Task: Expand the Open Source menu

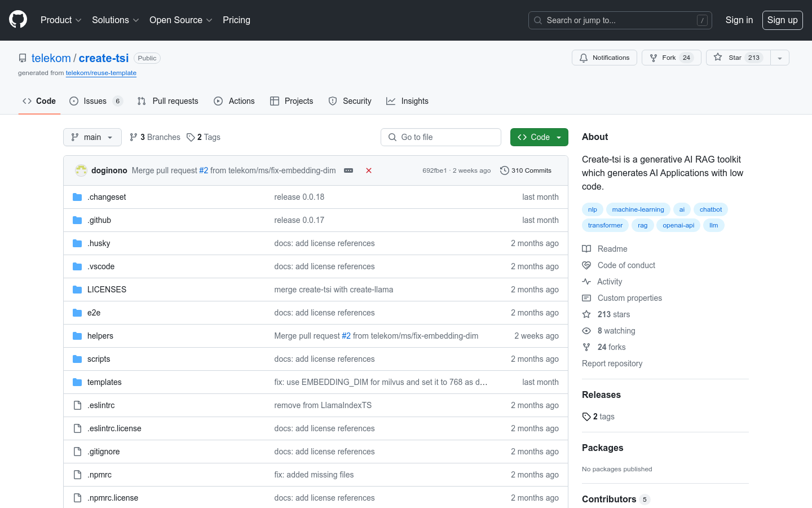Action: tap(180, 20)
